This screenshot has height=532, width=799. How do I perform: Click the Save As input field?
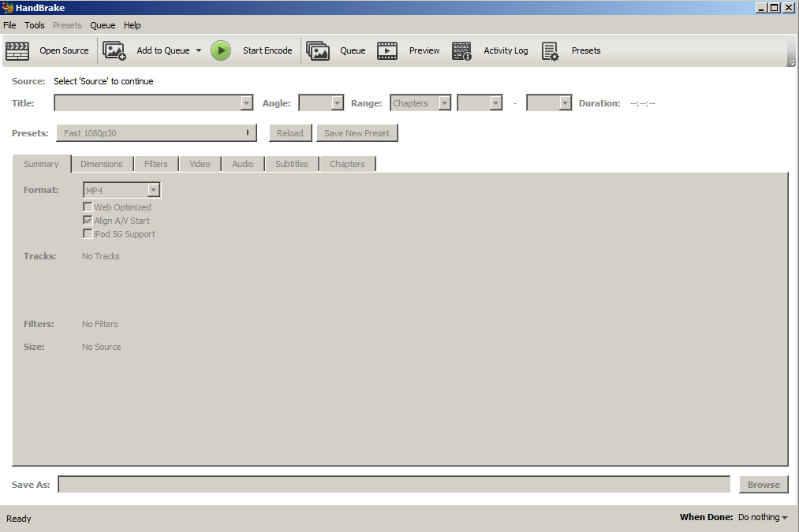pyautogui.click(x=394, y=484)
